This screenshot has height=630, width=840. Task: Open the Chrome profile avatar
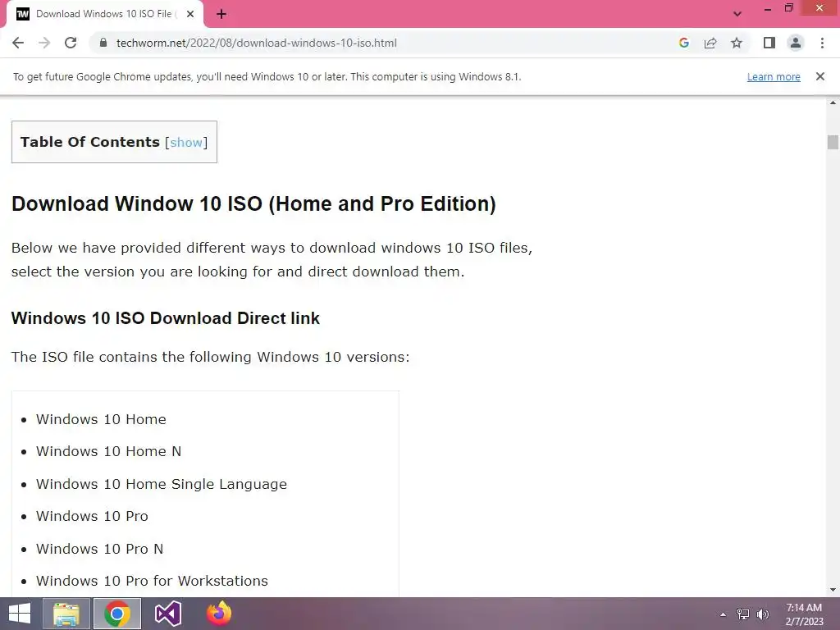click(796, 43)
